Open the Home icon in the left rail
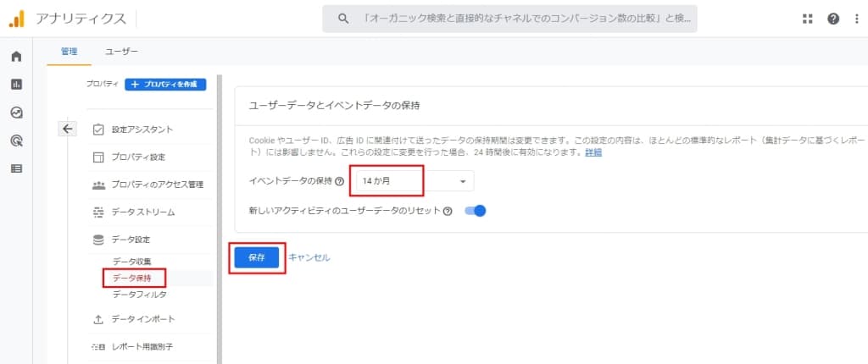868x364 pixels. tap(17, 57)
